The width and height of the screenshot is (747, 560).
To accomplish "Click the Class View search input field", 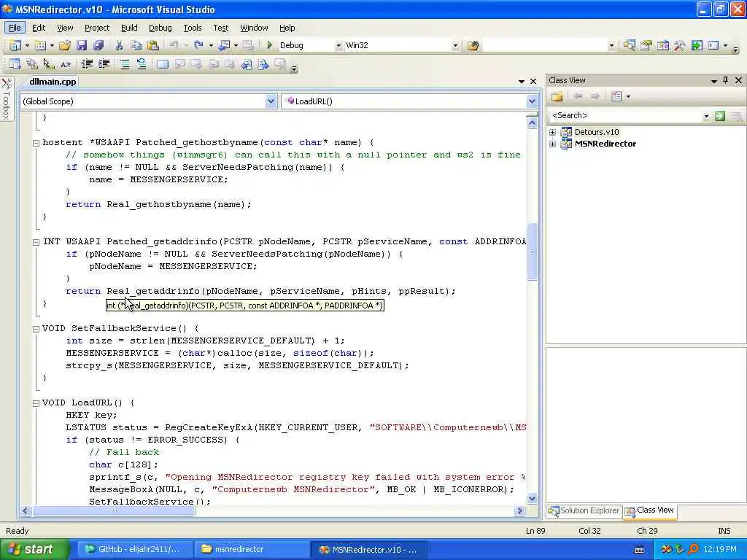I will coord(625,116).
